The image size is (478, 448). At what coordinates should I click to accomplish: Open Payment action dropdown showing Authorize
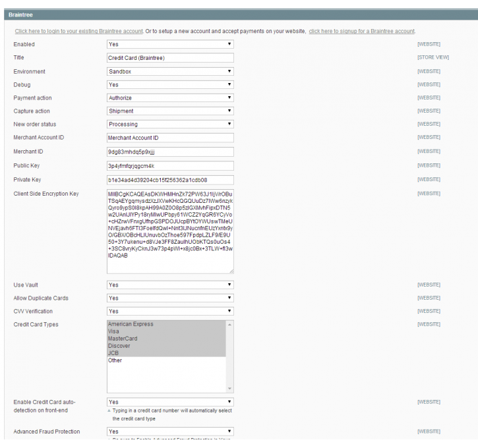pyautogui.click(x=170, y=98)
